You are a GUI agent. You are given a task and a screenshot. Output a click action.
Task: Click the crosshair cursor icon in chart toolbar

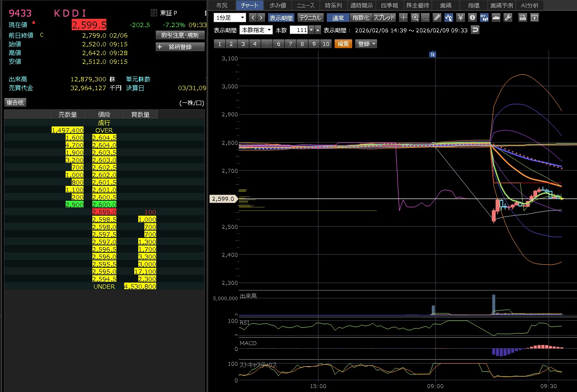click(x=403, y=17)
